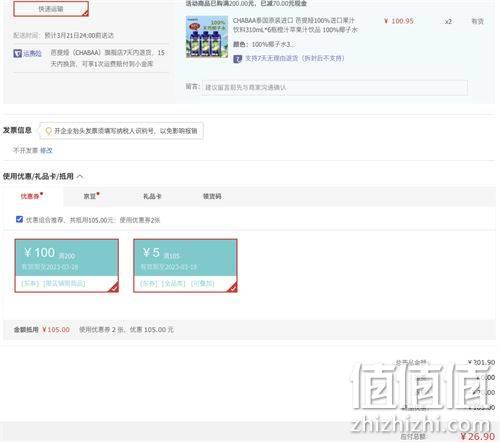The width and height of the screenshot is (500, 442).
Task: Click the 留言 message input field
Action: coord(334,88)
